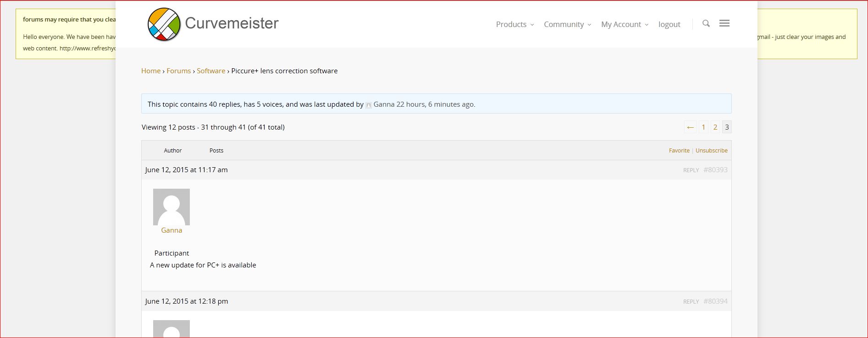Click the Ganna author name link
Viewport: 868px width, 338px height.
pos(171,230)
